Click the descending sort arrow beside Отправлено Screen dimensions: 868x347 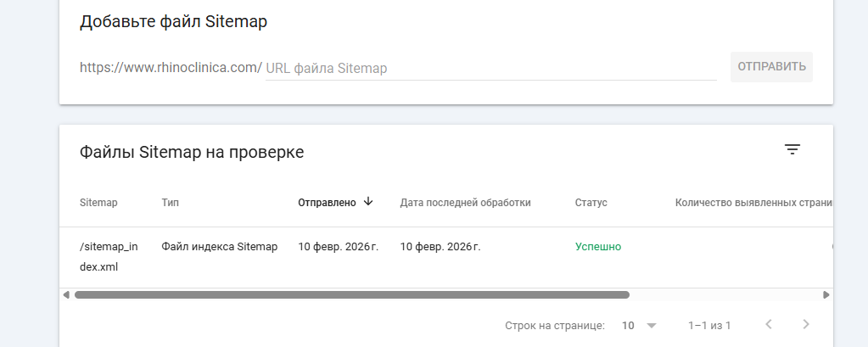click(368, 202)
